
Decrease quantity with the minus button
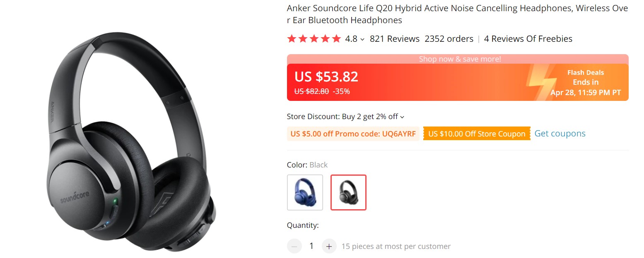[x=294, y=246]
